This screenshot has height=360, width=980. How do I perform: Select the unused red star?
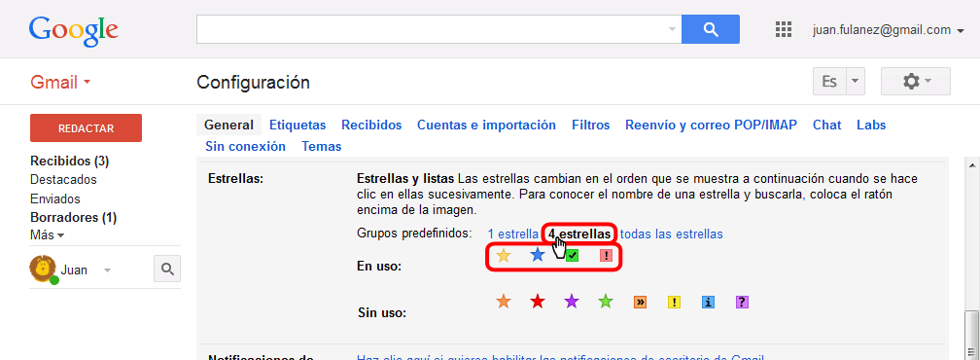pos(538,302)
